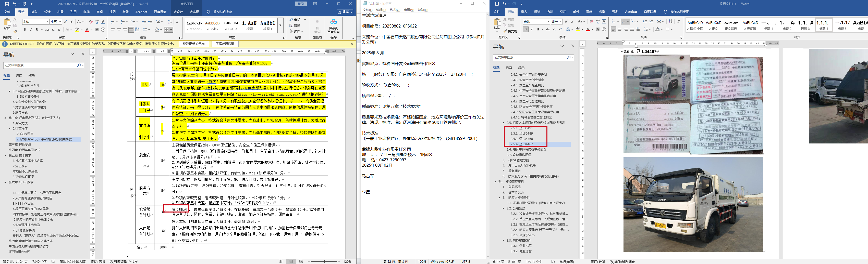Viewport: 868px width, 264px height.
Task: Click Save to Baidu Netdisk icon
Action: 333,26
